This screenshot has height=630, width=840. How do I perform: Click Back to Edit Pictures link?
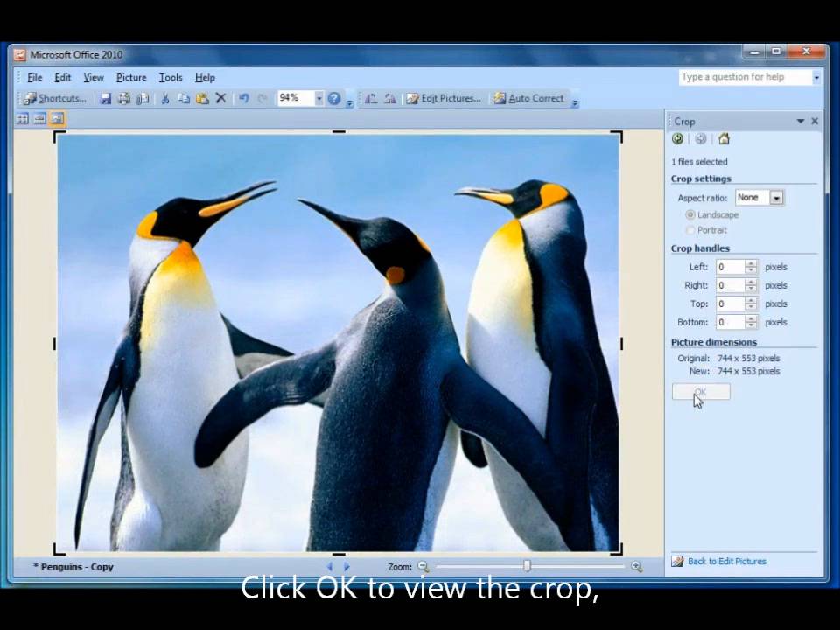[x=726, y=562]
